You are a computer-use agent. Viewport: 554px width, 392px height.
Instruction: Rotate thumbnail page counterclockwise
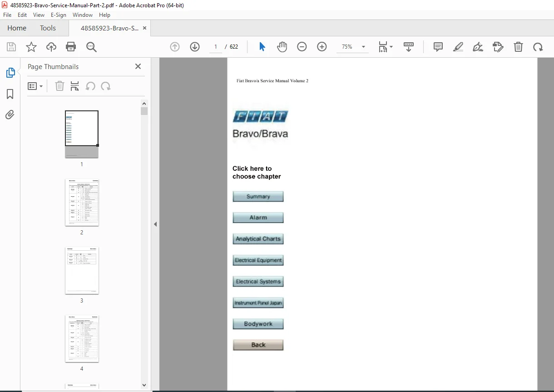pyautogui.click(x=90, y=86)
